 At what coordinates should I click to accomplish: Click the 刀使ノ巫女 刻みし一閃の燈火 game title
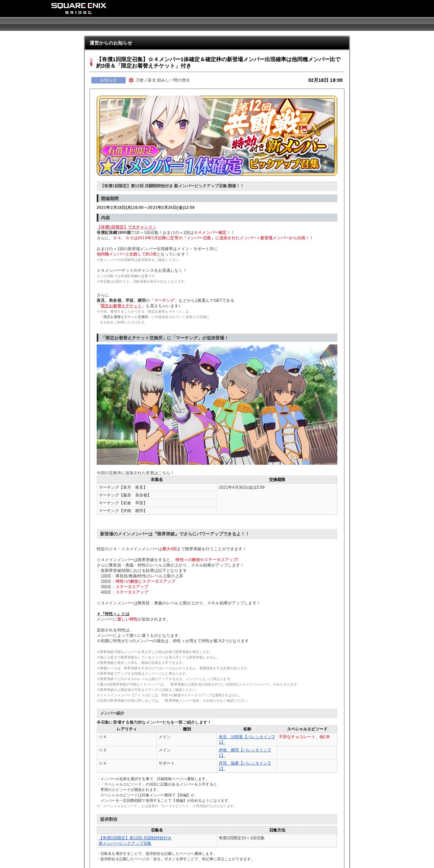click(163, 80)
